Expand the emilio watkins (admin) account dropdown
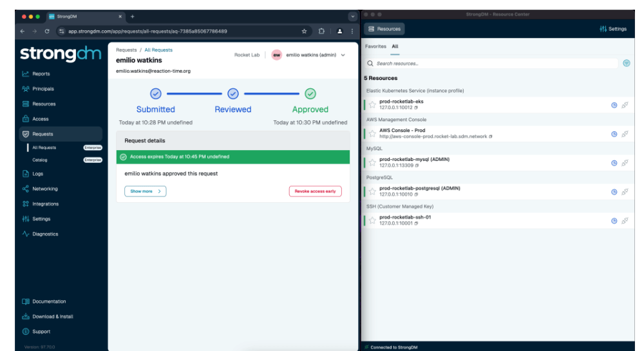This screenshot has height=351, width=644. [x=343, y=55]
